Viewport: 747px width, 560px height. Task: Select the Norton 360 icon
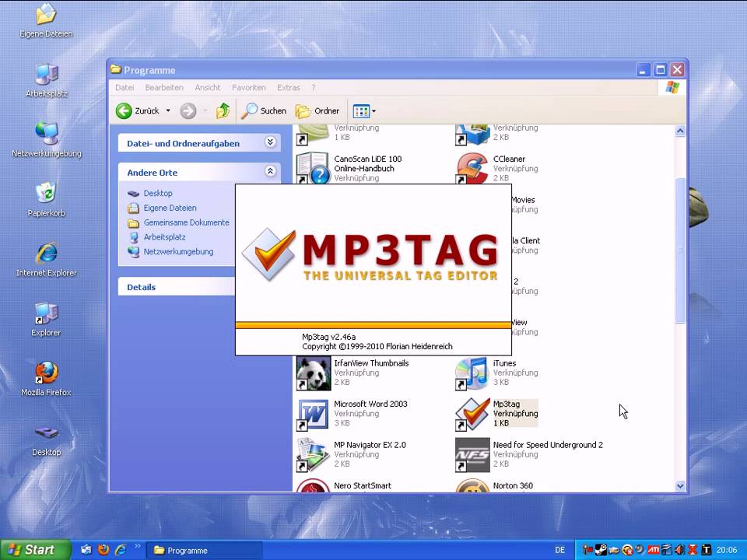pos(472,485)
